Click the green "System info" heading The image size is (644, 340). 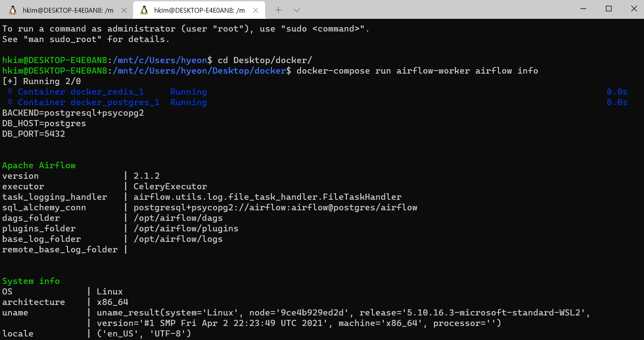pyautogui.click(x=31, y=281)
